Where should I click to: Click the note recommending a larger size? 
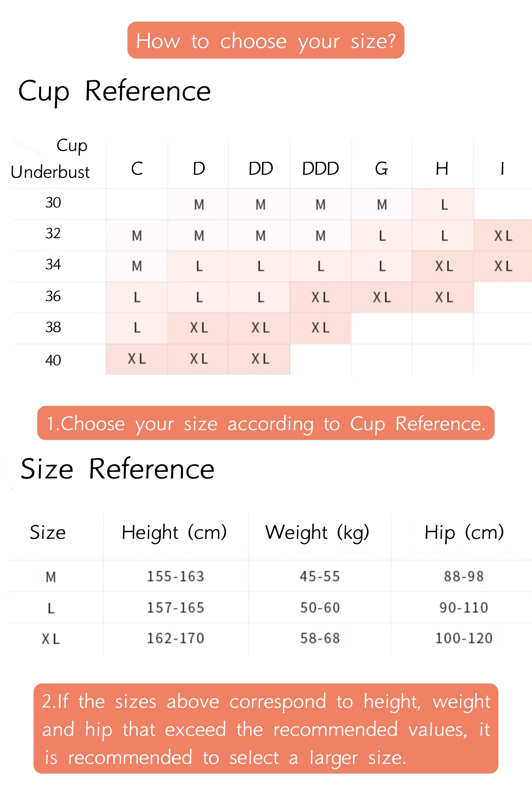[x=266, y=728]
